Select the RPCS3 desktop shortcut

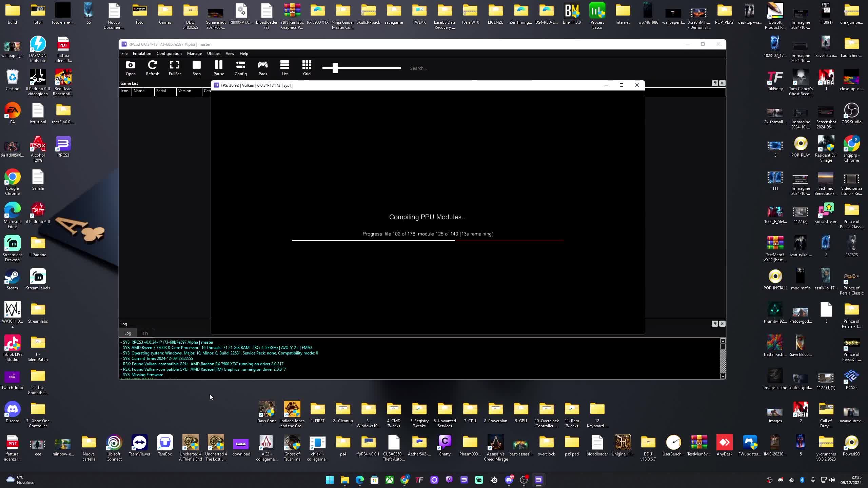(x=63, y=147)
